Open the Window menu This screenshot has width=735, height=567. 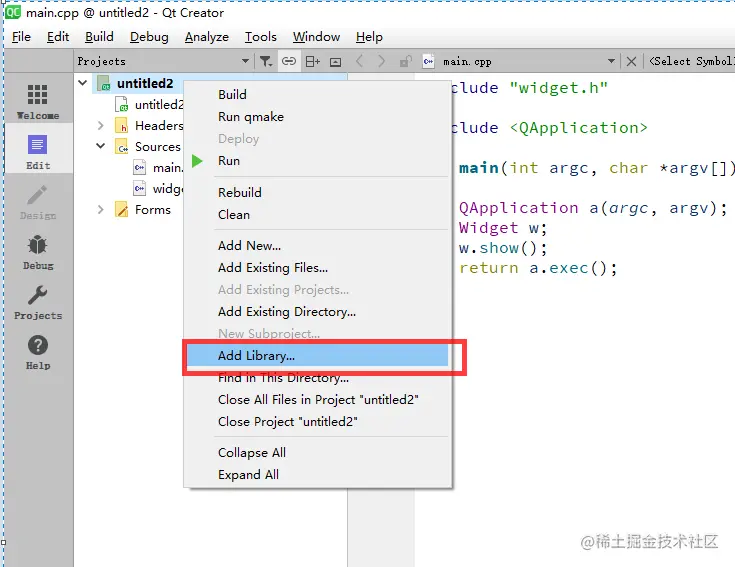pyautogui.click(x=316, y=37)
